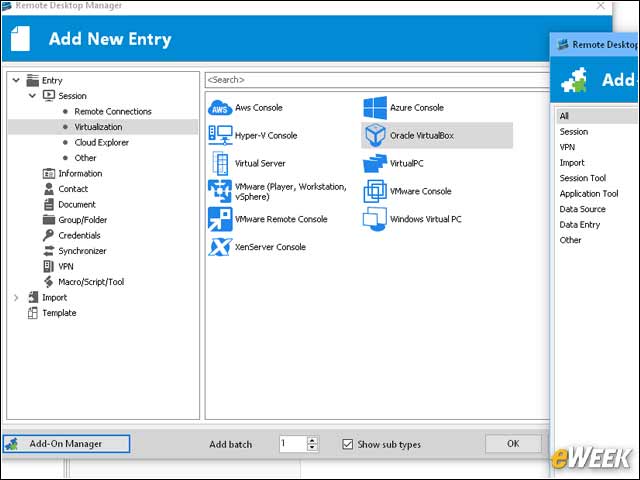
Task: Pick the Oracle VirtualBox cube icon
Action: tap(375, 135)
